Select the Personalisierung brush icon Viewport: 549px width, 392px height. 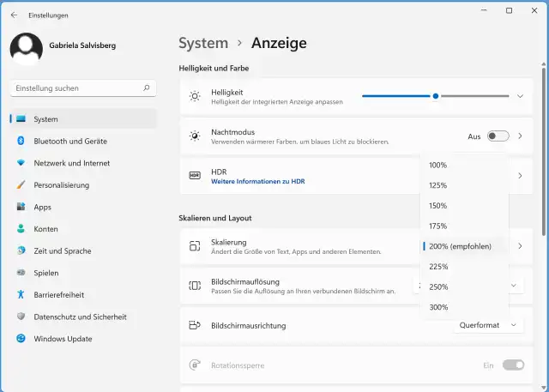tap(21, 184)
